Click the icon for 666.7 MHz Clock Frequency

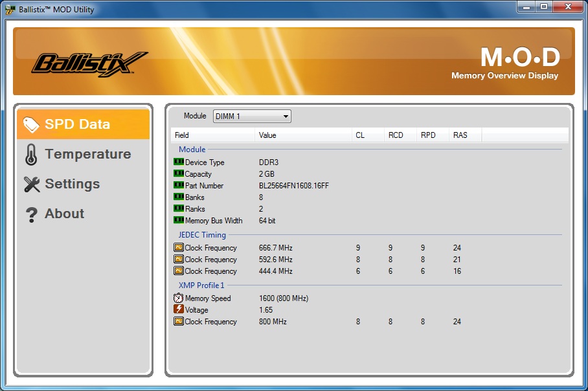179,247
